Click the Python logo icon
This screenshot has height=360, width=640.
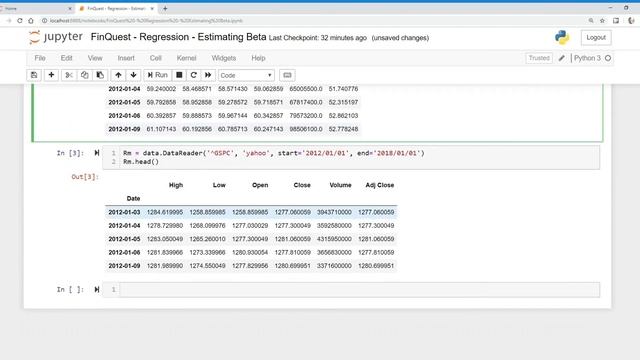562,37
